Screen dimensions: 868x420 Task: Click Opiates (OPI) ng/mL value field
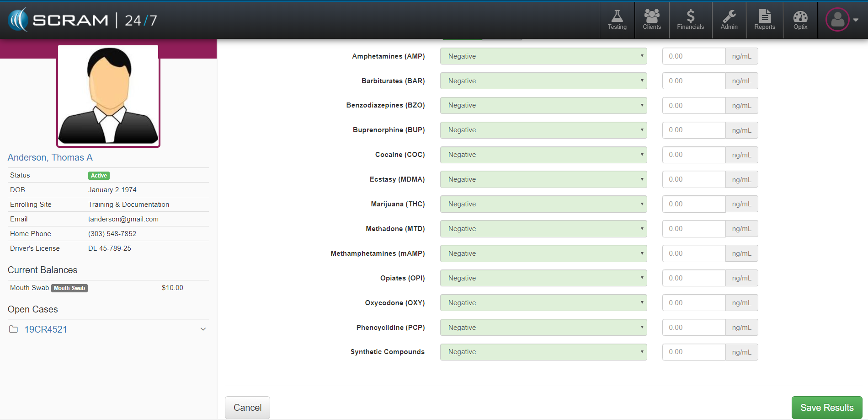point(693,278)
